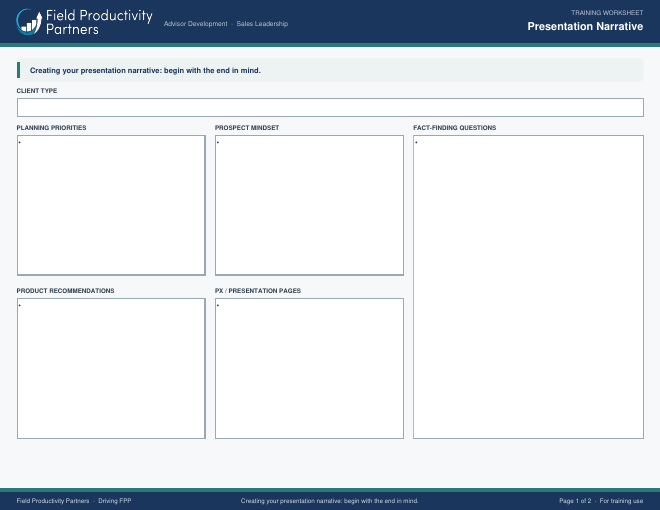Click inside the Product Recommendations box

pyautogui.click(x=111, y=369)
